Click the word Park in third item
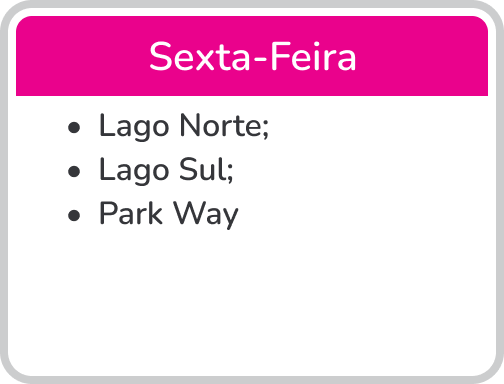The width and height of the screenshot is (504, 384). [x=131, y=213]
